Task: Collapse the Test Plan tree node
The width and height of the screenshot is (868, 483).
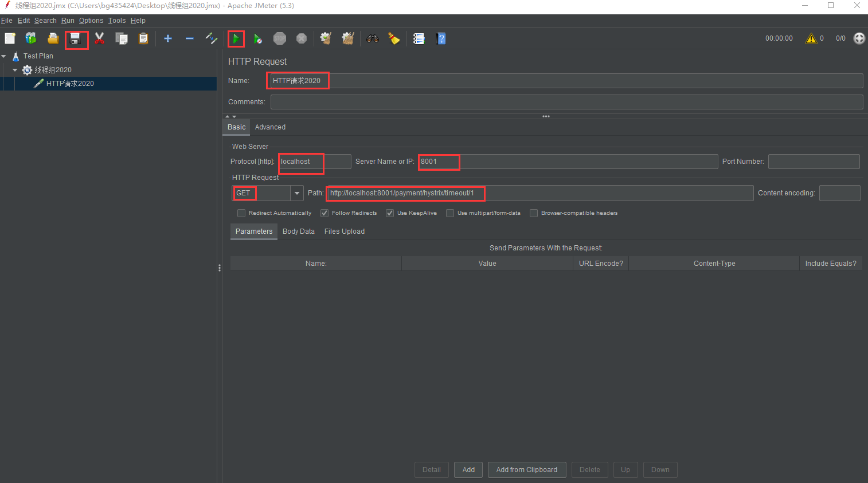Action: pos(4,56)
